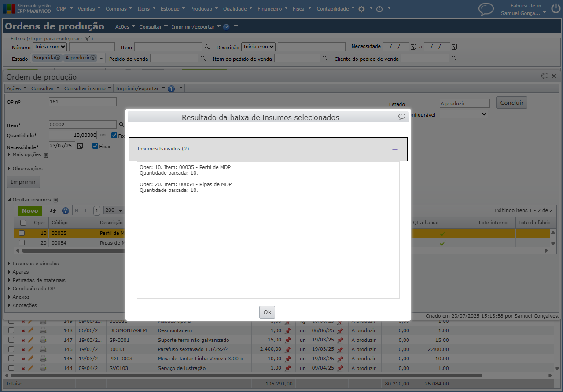Check the box for insumo 00035
The image size is (563, 392).
point(22,233)
